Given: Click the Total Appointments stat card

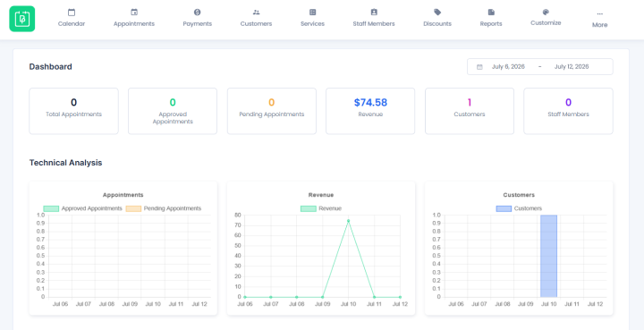Looking at the screenshot, I should (73, 111).
